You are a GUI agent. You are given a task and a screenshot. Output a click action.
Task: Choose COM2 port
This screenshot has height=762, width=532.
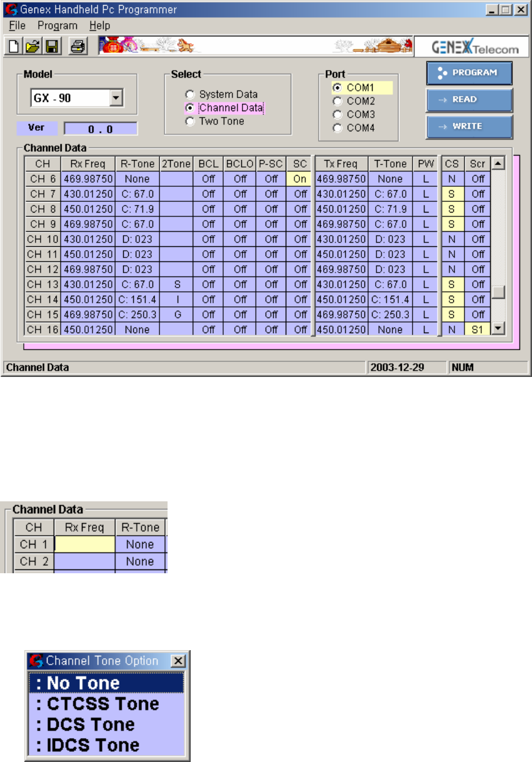click(x=354, y=101)
